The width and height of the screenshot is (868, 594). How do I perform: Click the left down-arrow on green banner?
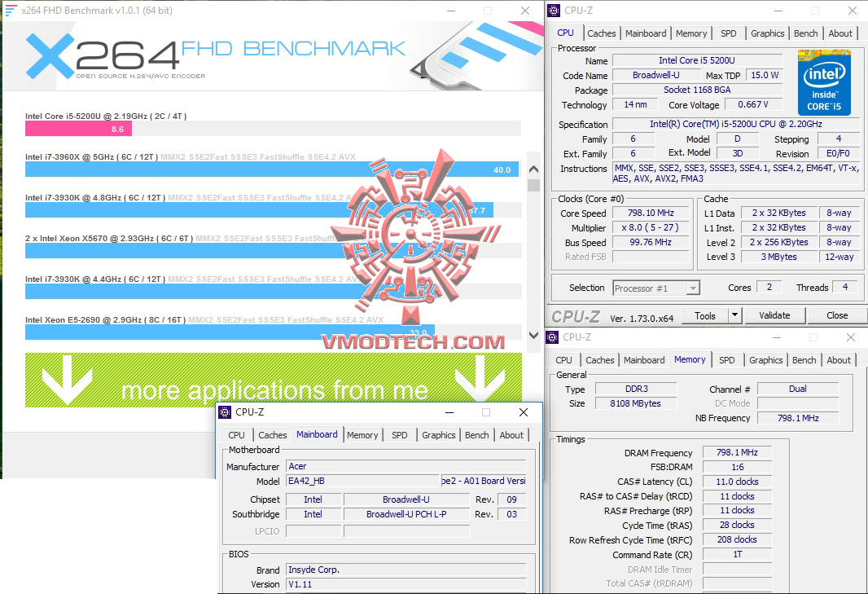(x=67, y=380)
